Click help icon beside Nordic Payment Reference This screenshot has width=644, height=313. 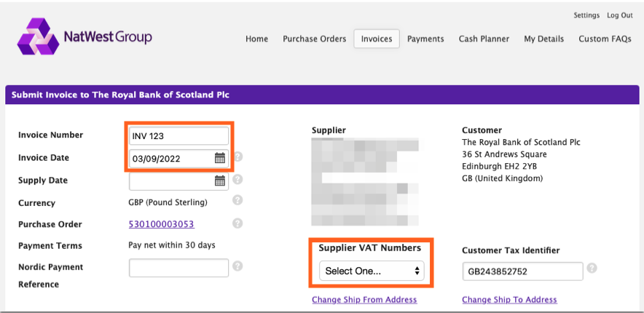click(237, 266)
